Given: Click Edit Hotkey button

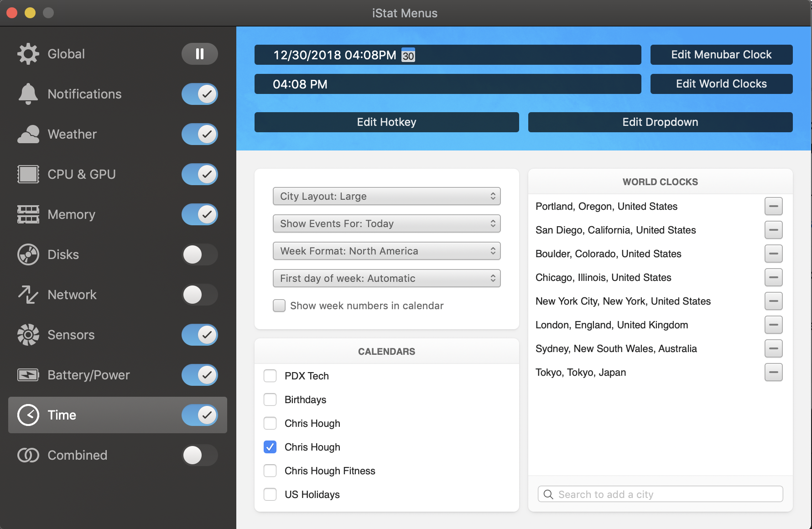Looking at the screenshot, I should click(x=387, y=122).
